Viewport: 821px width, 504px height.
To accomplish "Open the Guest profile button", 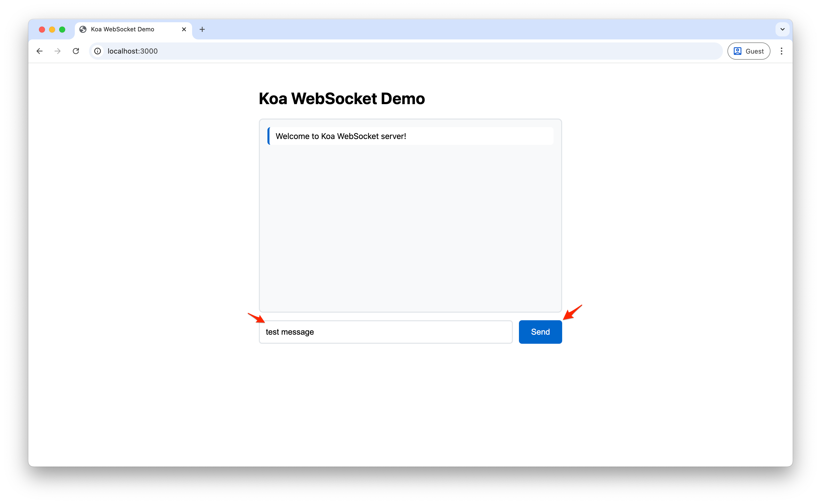I will click(749, 51).
